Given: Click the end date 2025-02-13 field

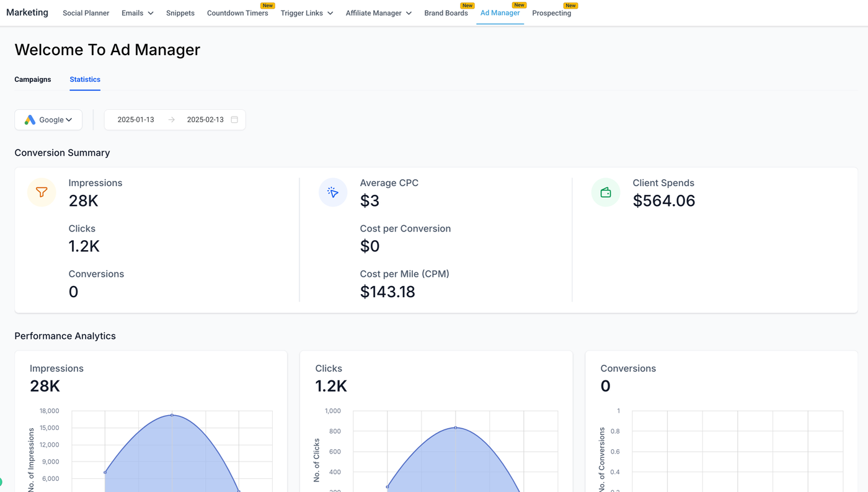Looking at the screenshot, I should pos(205,120).
